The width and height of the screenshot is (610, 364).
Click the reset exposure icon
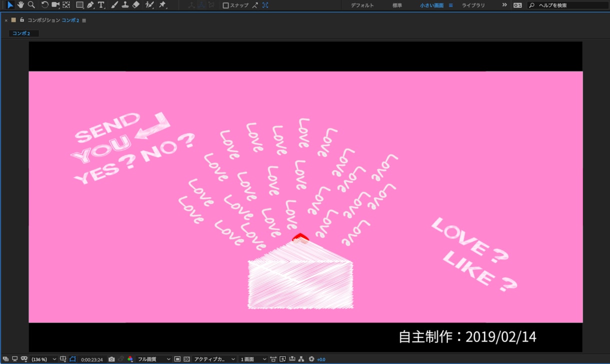(x=311, y=359)
